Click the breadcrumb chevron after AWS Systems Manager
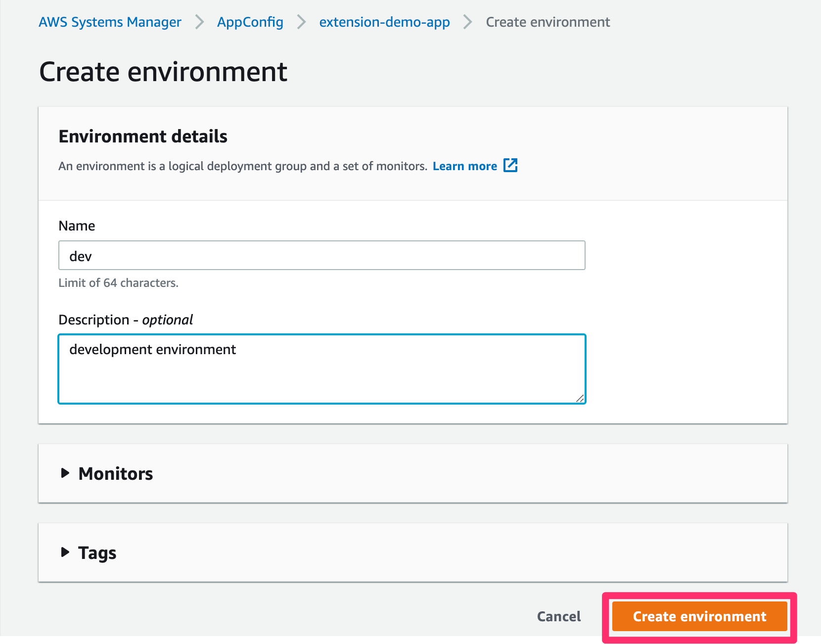This screenshot has width=821, height=644. coord(199,22)
